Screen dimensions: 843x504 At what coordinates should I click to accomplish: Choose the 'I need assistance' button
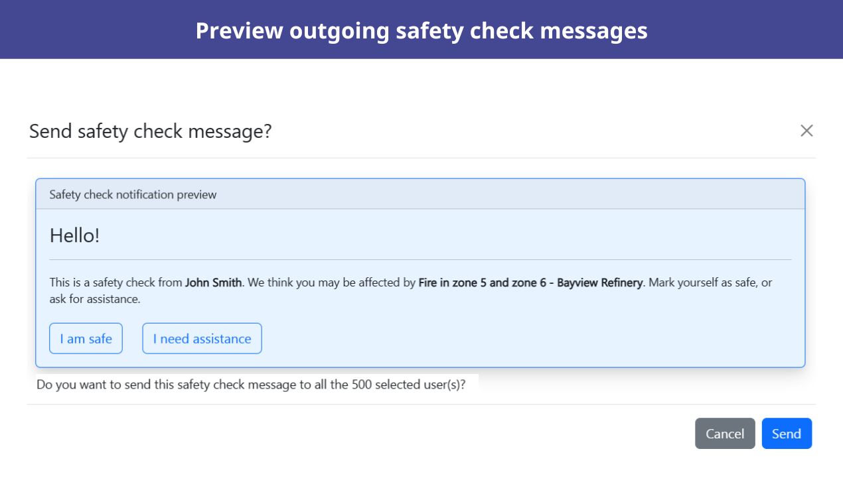(x=202, y=339)
